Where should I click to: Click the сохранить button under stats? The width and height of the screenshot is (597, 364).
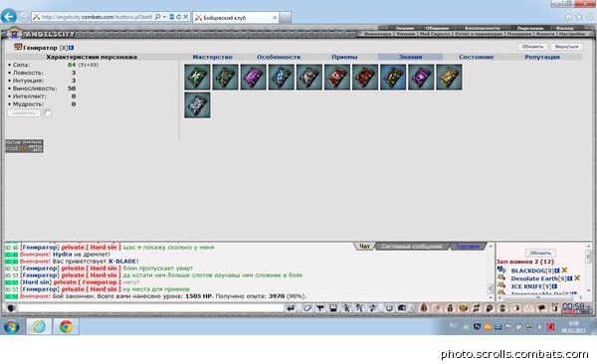[24, 113]
